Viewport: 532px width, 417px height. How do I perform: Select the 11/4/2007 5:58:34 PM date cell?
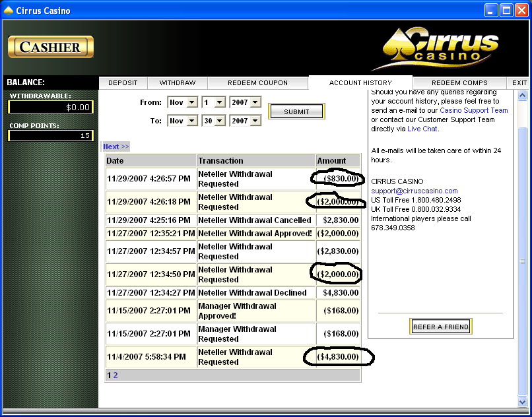click(x=151, y=357)
